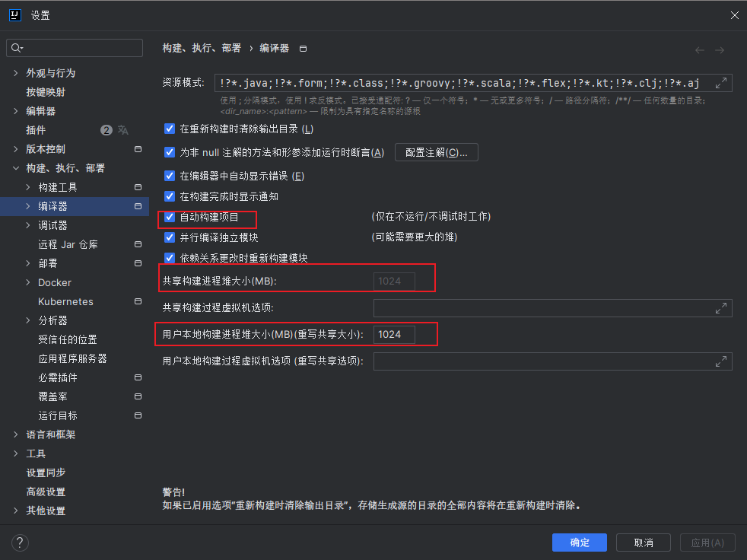Expand the Docker tree node
The image size is (747, 560).
click(x=28, y=282)
